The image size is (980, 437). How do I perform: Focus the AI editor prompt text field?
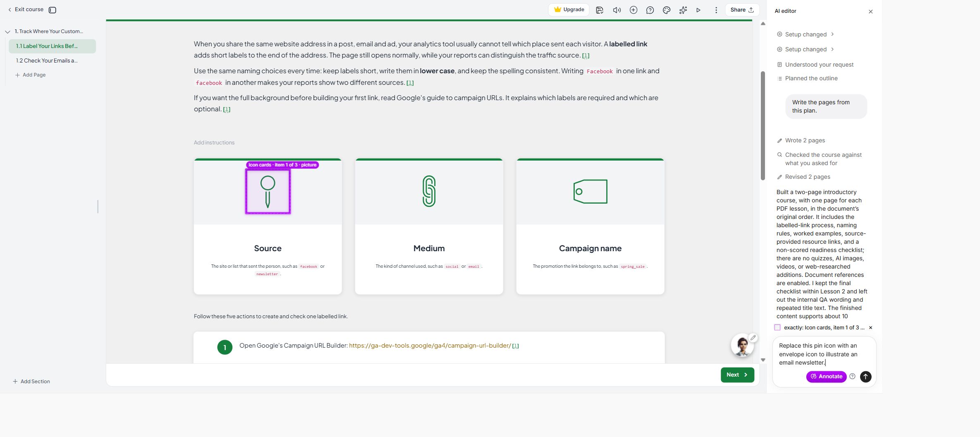(x=824, y=354)
